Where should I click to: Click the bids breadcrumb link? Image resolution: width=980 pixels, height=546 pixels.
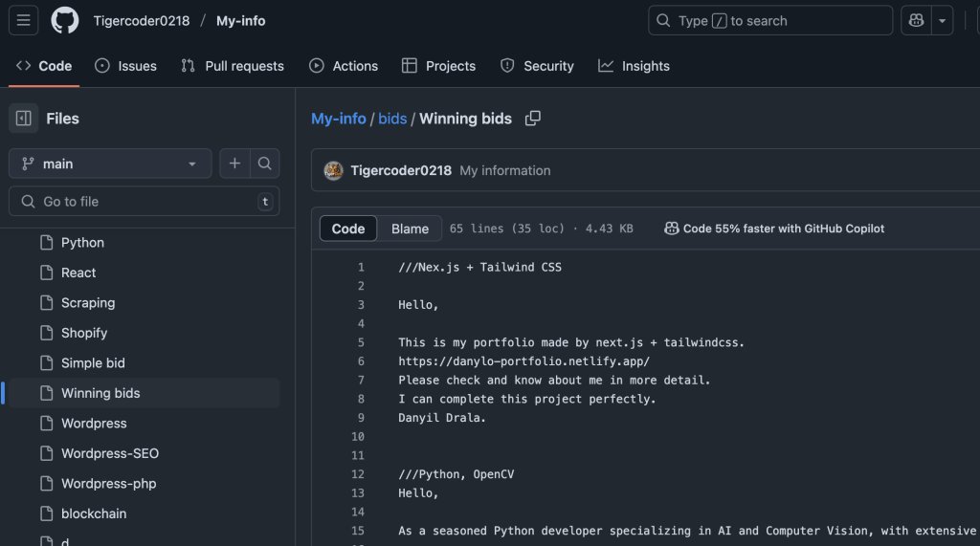[x=392, y=119]
